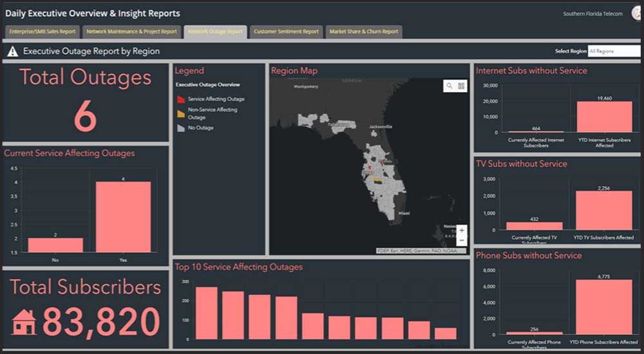
Task: Select the YTD Internet Subscribers Affected bar
Action: point(604,116)
